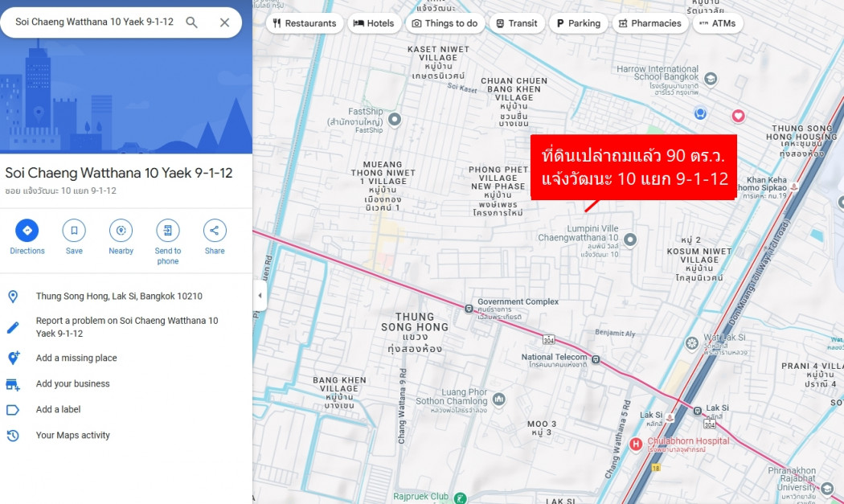The image size is (844, 504).
Task: Click the blue marker near Harrow School
Action: click(700, 113)
